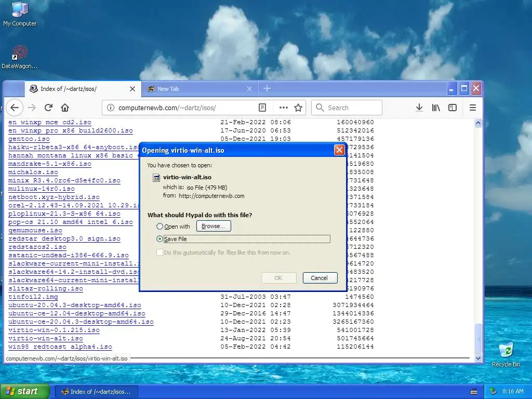Open ubuntu-20.04.3-desktop-amd64.iso link
This screenshot has height=399, width=532.
(x=75, y=305)
